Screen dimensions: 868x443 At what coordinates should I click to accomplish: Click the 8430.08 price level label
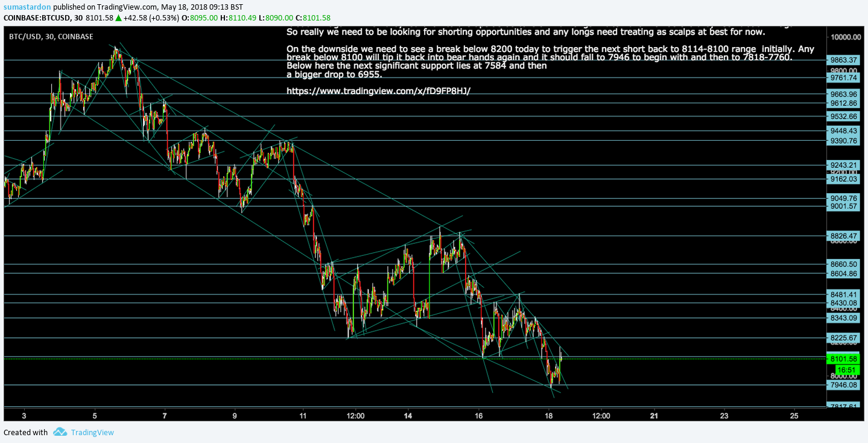point(844,303)
